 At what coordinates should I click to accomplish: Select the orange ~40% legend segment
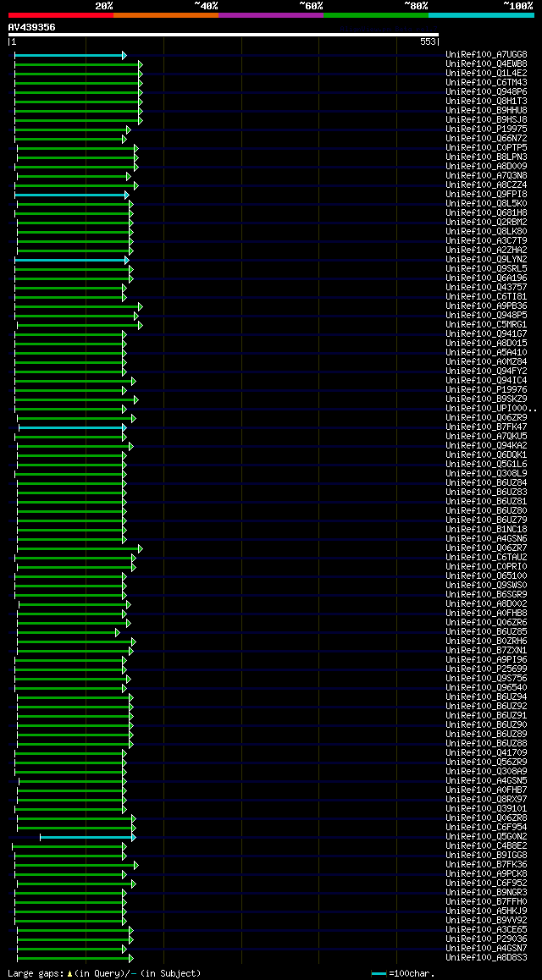point(166,14)
